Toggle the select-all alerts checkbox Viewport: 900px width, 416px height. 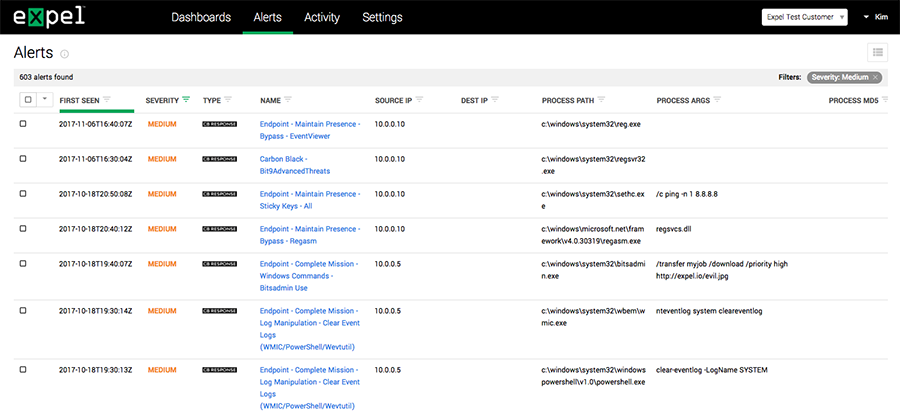pos(28,99)
